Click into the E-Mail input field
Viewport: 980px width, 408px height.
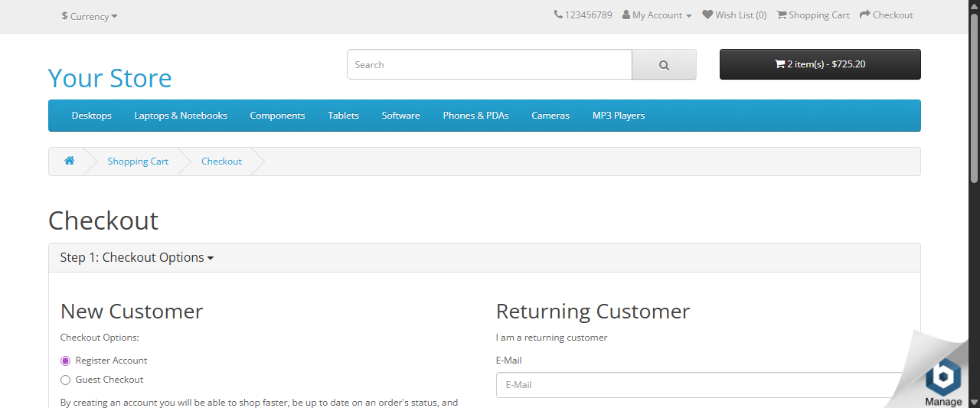697,385
